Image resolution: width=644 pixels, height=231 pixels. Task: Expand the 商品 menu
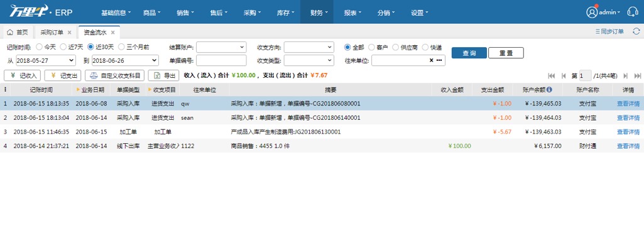(x=152, y=13)
